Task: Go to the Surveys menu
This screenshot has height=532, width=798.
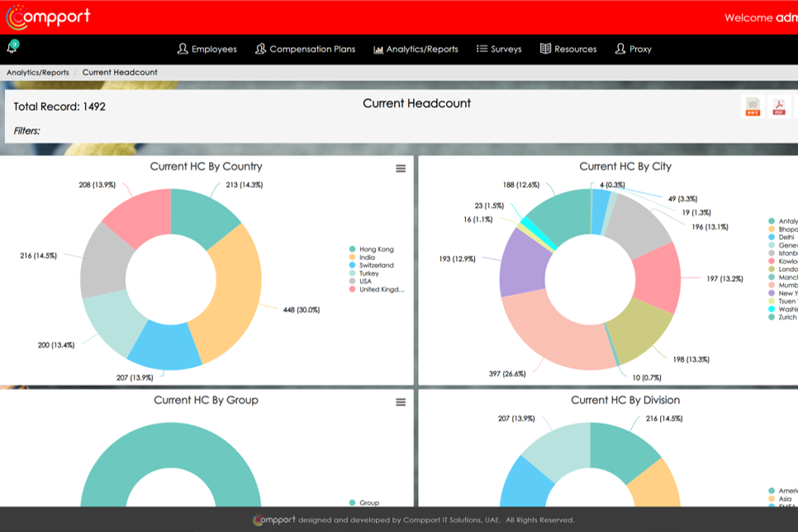Action: (499, 50)
